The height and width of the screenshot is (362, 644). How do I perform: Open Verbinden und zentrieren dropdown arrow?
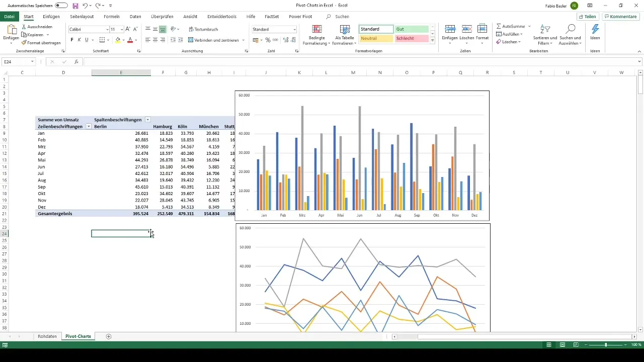[x=244, y=40]
